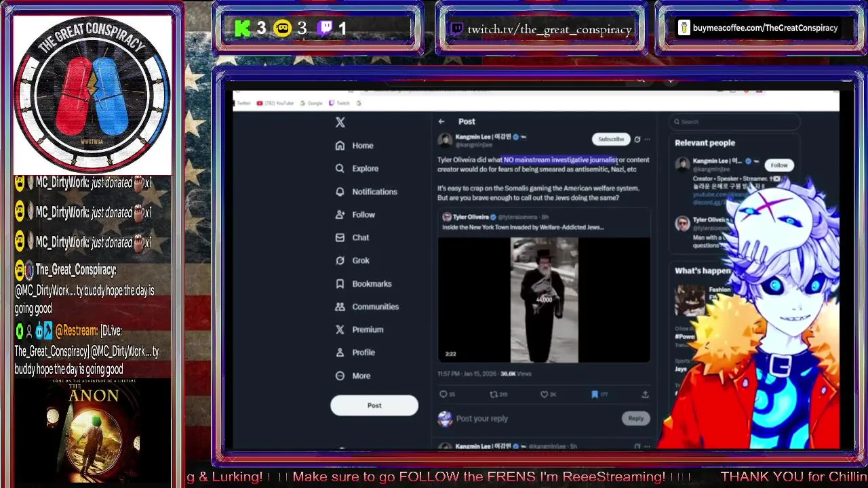Open Kangmin Lee's name in Relevant people

tap(717, 161)
